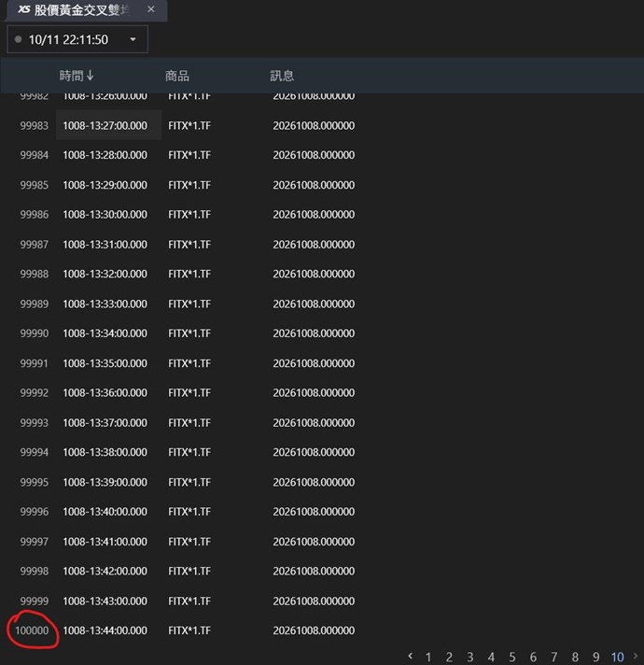Click time 1008-13:40:00.000

coord(105,511)
